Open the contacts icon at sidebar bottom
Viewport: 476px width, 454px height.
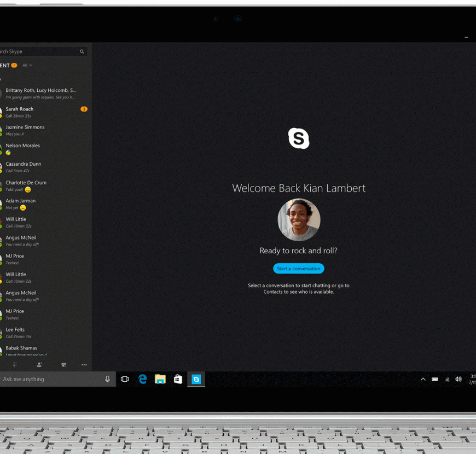39,365
